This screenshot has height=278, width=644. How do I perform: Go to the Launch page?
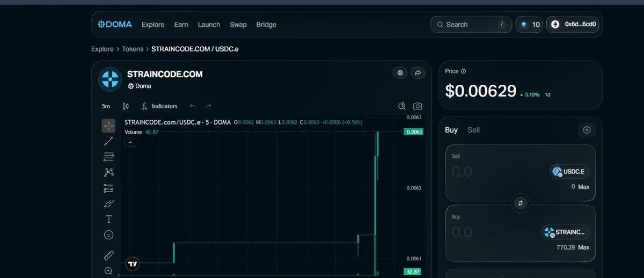click(209, 25)
